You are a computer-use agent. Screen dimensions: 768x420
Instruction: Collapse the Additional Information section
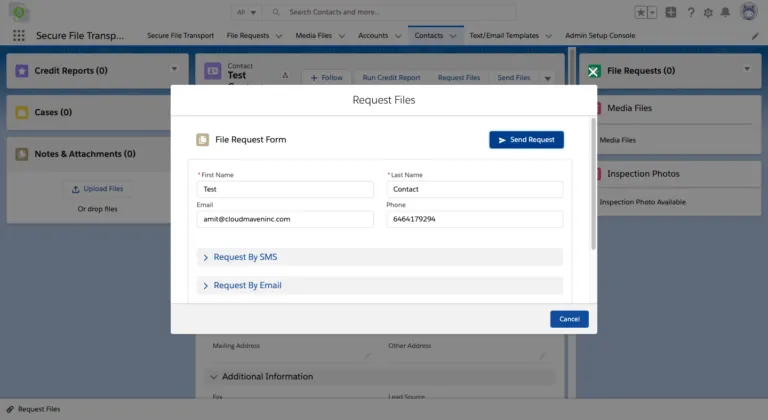click(x=380, y=377)
